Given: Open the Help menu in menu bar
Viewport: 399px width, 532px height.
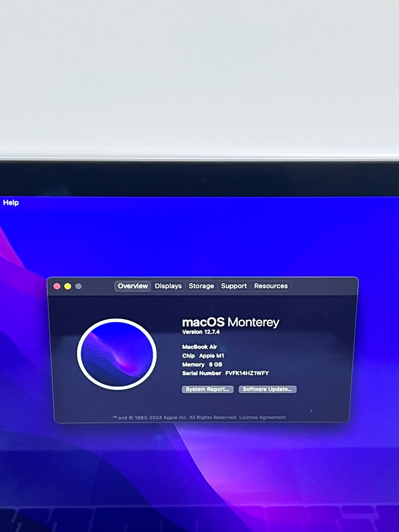Looking at the screenshot, I should 11,203.
